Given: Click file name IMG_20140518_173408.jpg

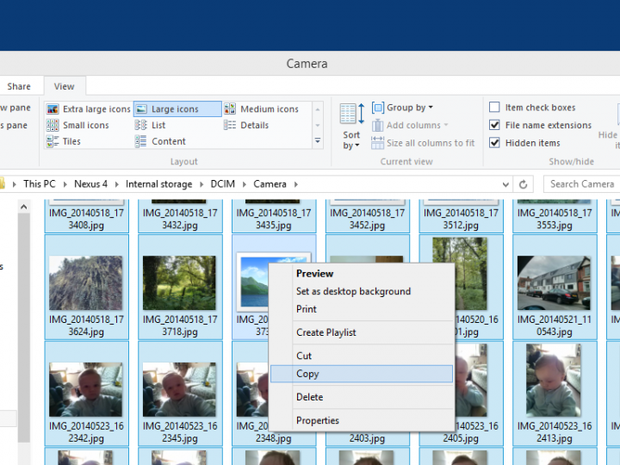Looking at the screenshot, I should click(x=86, y=219).
